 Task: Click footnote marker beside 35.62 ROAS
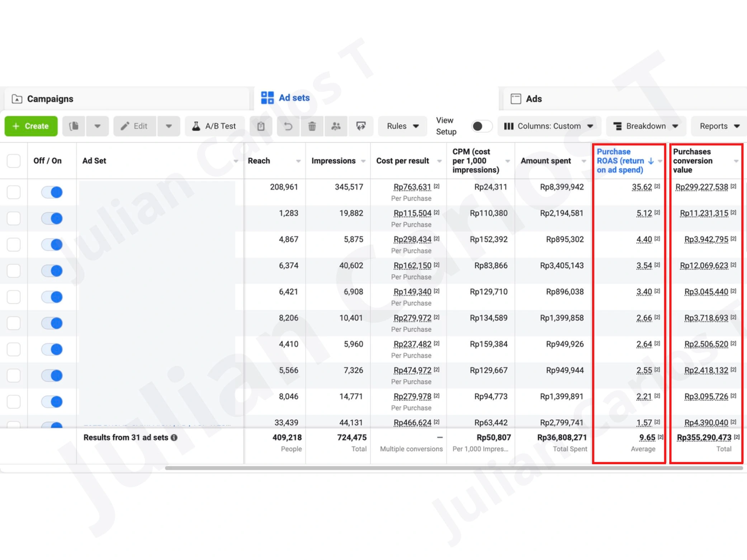pos(657,186)
